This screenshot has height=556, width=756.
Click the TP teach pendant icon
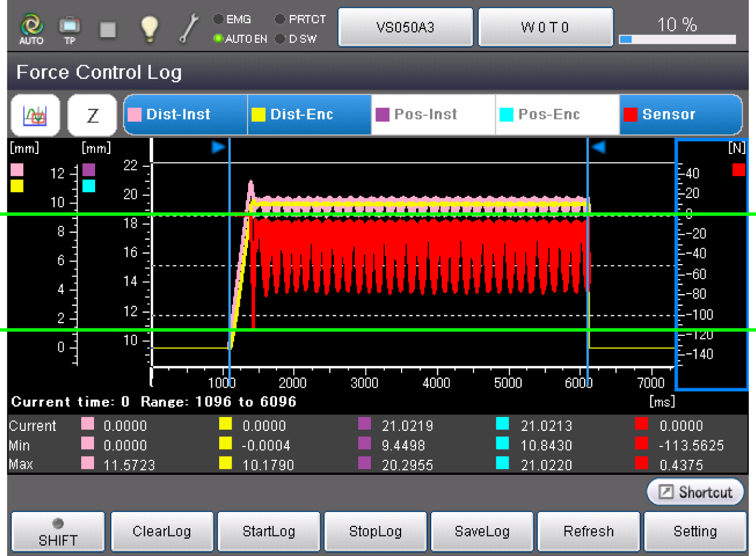point(70,28)
